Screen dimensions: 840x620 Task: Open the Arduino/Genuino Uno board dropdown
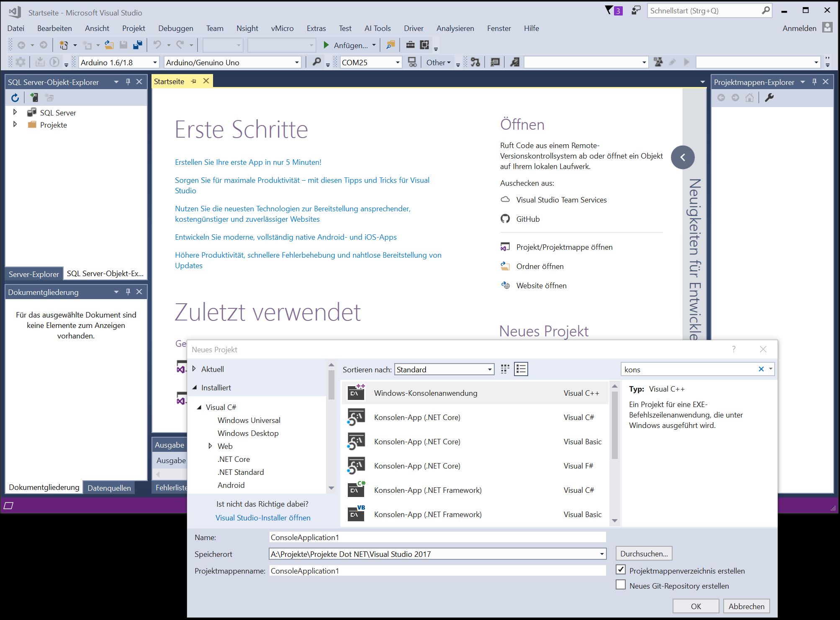tap(297, 62)
